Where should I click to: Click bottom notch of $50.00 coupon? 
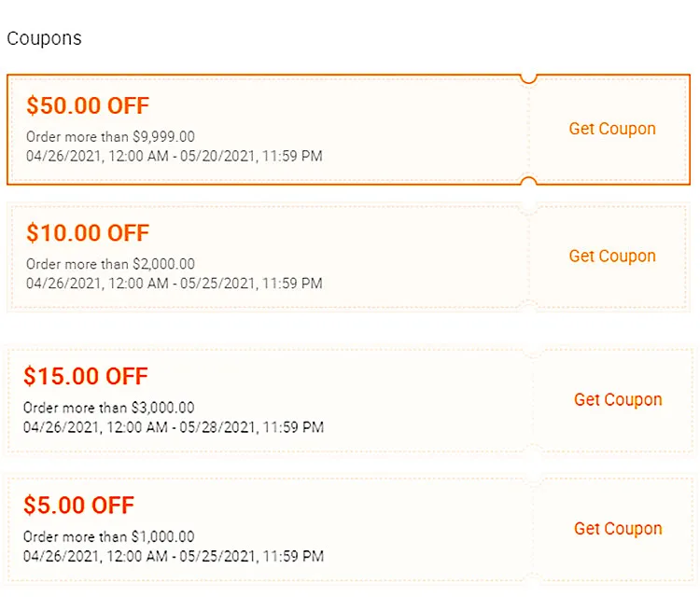tap(528, 181)
